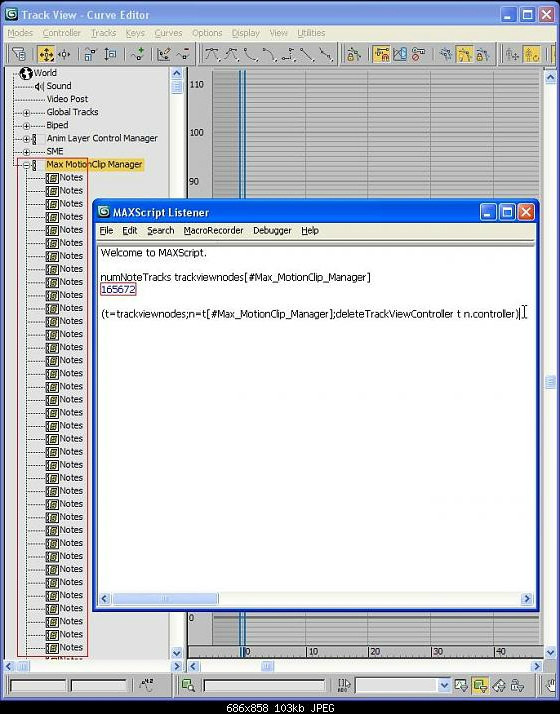Select the Max MotionClip Manager track

(x=94, y=164)
